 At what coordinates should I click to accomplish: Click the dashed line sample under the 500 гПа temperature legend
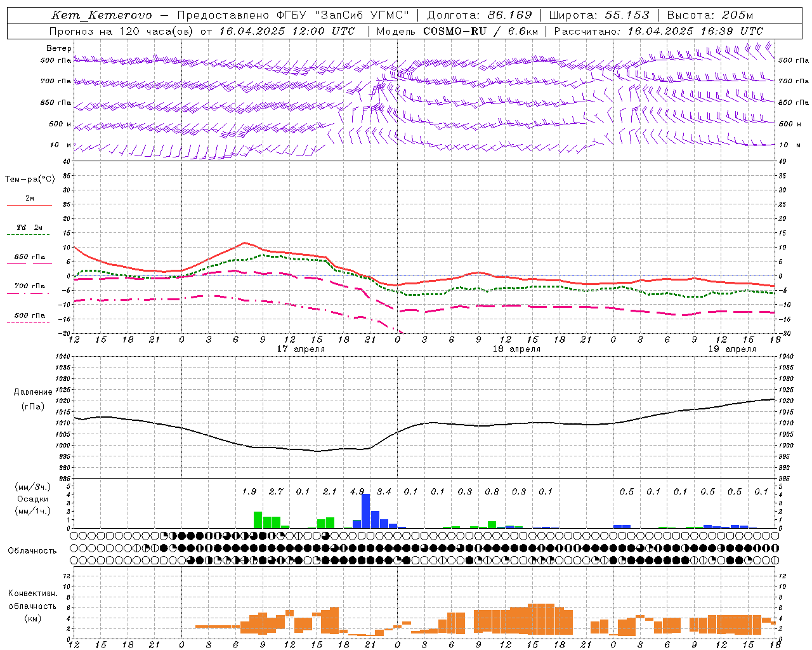click(x=29, y=323)
